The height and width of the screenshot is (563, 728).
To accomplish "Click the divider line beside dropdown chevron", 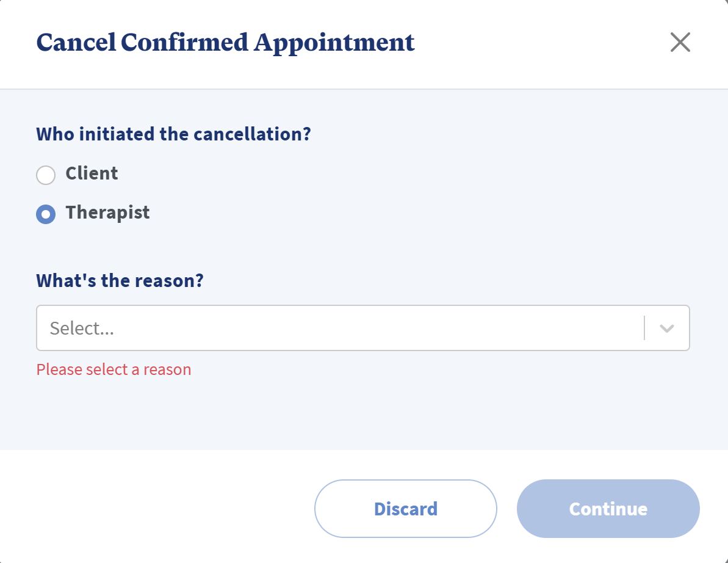I will pyautogui.click(x=644, y=328).
